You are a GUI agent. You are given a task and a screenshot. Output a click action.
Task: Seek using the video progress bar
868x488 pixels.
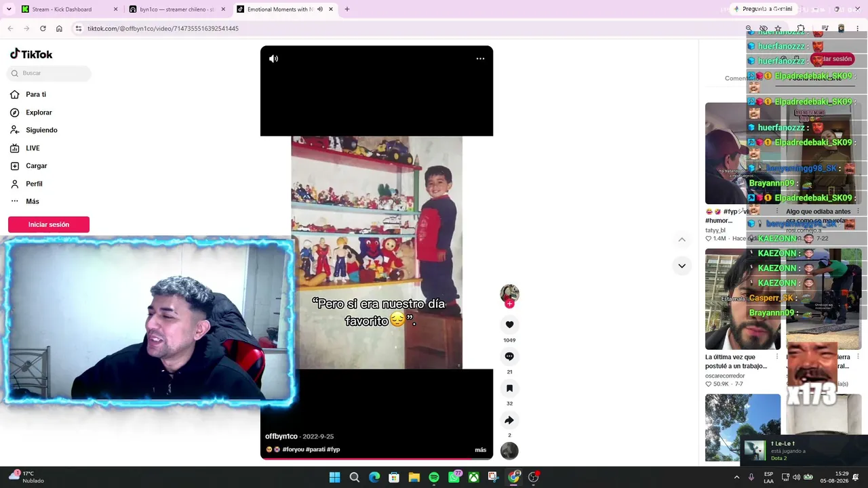(376, 459)
